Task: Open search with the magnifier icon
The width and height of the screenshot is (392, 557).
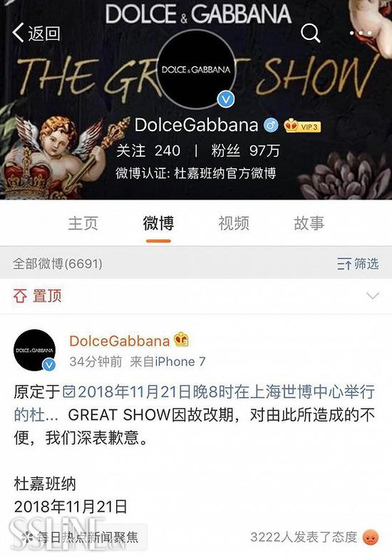Action: click(310, 34)
